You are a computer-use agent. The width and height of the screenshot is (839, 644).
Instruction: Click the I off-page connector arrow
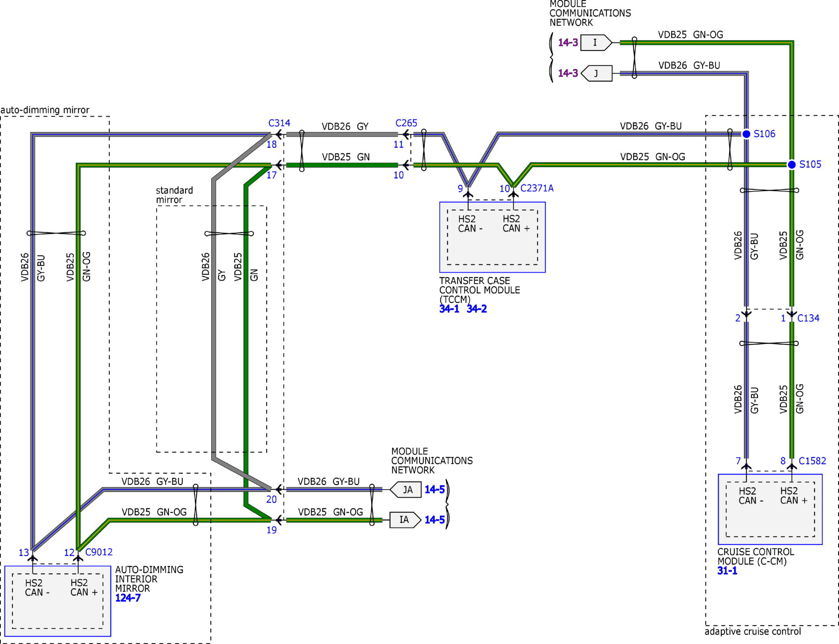(x=596, y=43)
